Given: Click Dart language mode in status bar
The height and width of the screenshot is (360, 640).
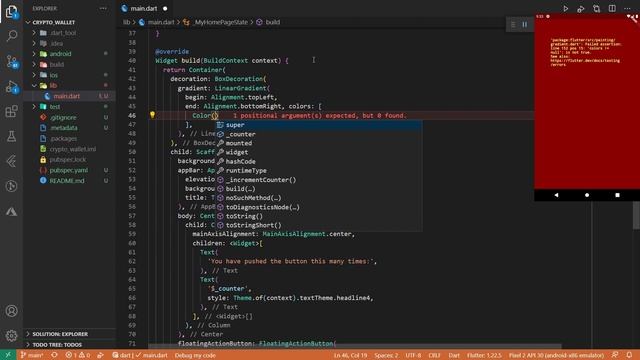Looking at the screenshot, I should pos(453,355).
